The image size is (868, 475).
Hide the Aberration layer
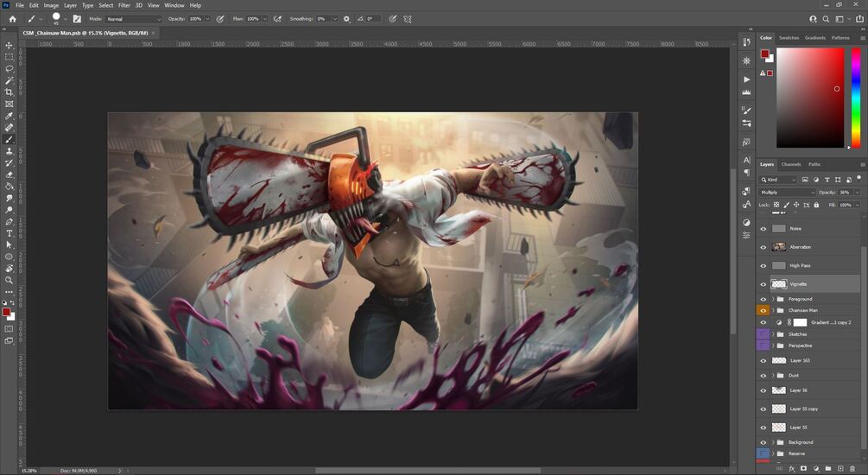[763, 247]
